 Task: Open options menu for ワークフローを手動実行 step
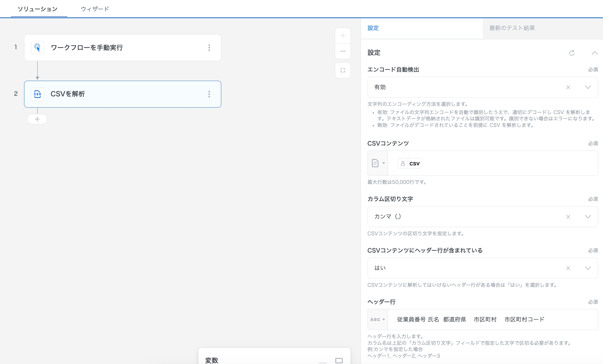209,48
